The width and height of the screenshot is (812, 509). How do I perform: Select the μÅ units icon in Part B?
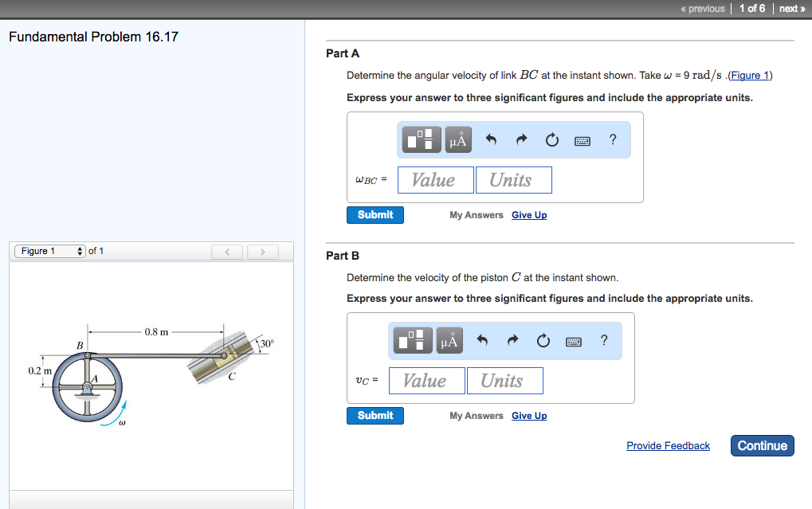click(449, 340)
